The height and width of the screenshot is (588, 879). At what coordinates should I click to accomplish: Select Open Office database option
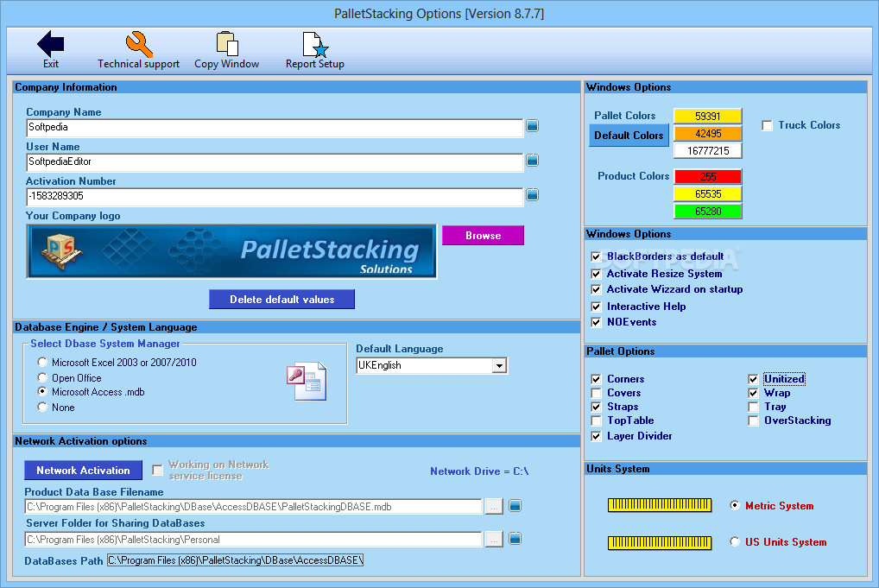click(x=42, y=377)
